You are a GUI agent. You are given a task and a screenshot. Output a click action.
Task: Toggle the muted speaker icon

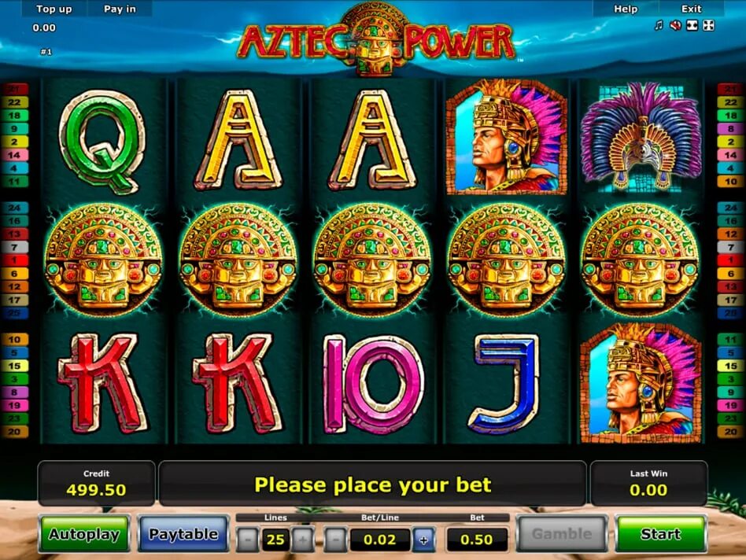[675, 26]
